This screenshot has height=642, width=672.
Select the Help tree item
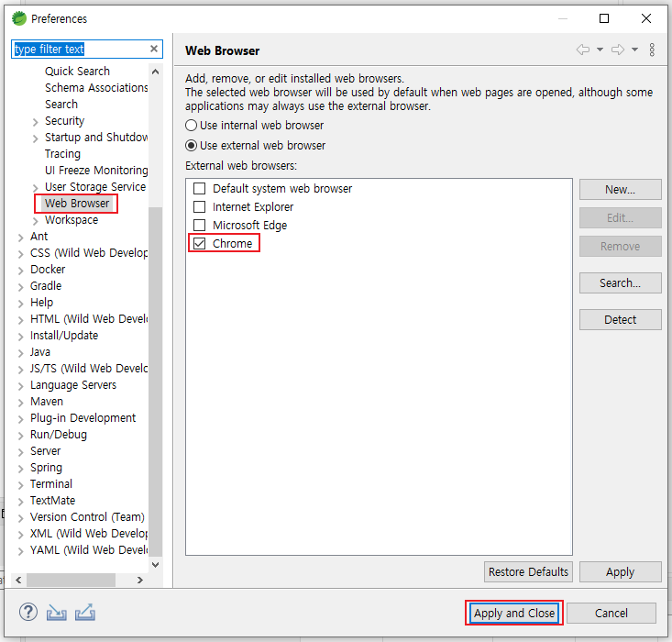coord(41,303)
